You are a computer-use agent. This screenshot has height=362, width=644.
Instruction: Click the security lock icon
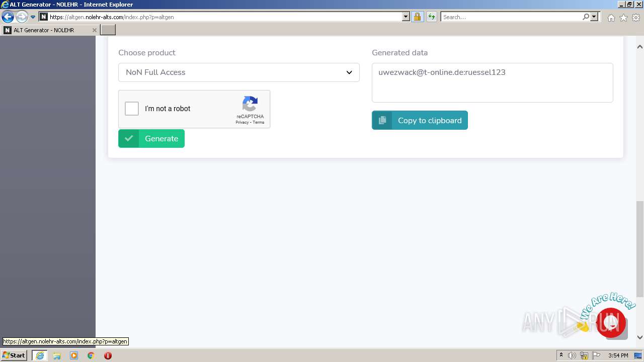tap(417, 17)
